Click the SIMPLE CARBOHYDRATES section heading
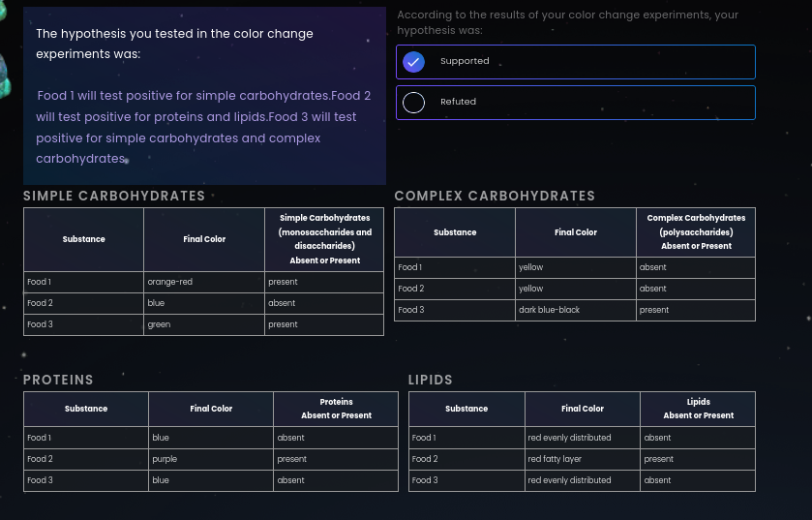812x520 pixels. (114, 196)
